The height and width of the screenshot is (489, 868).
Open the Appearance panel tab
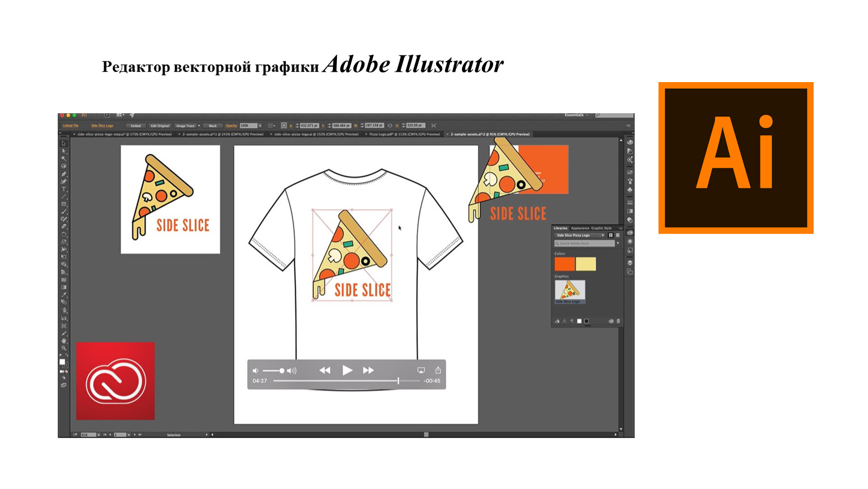point(580,228)
